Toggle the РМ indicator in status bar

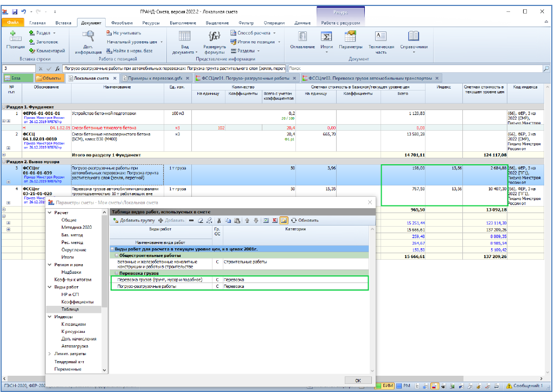pos(403,386)
